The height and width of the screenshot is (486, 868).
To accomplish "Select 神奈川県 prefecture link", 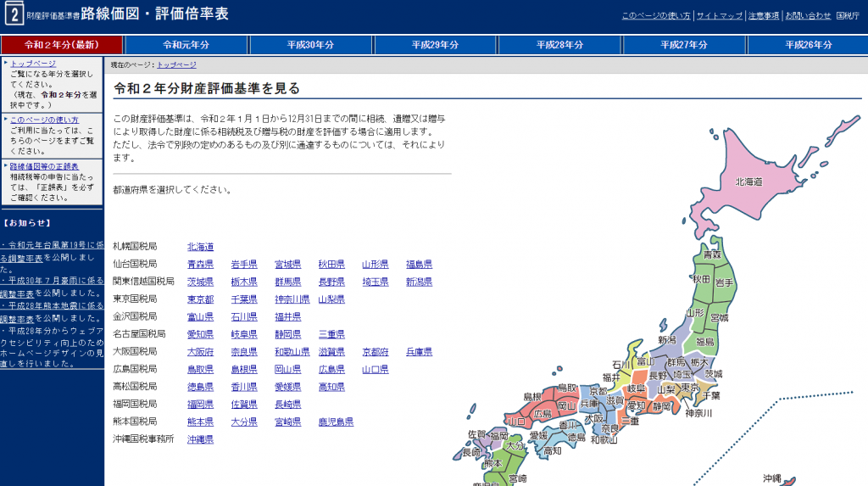I will pyautogui.click(x=292, y=299).
